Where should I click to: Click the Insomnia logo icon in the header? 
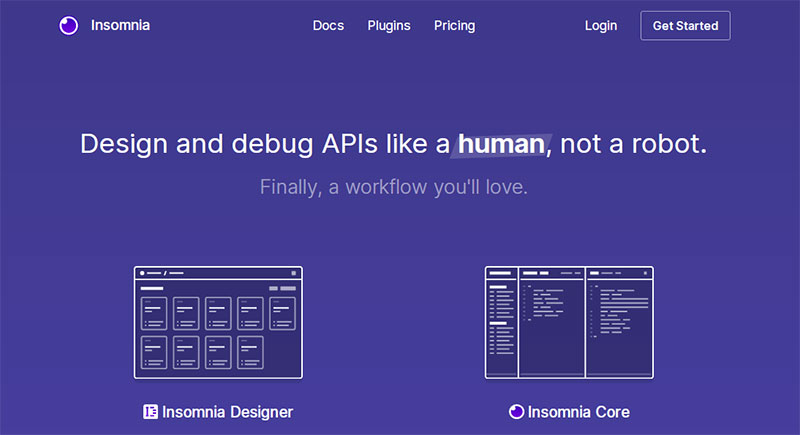[x=68, y=25]
